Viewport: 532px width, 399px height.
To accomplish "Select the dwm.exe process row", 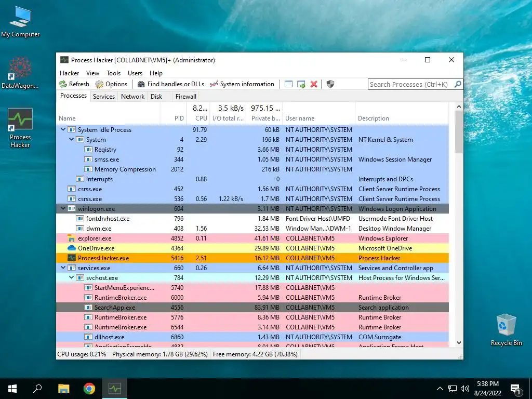I will (x=252, y=229).
